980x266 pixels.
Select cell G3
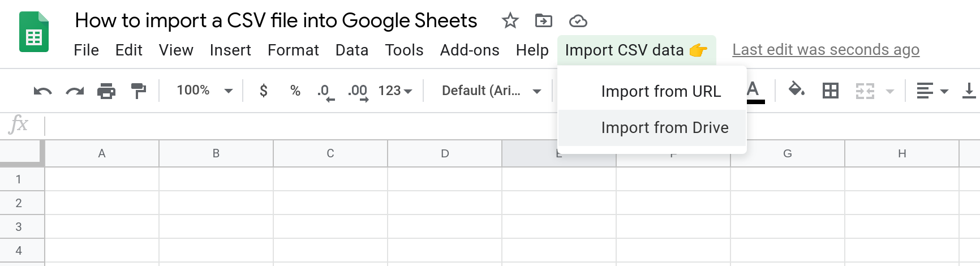(x=788, y=227)
